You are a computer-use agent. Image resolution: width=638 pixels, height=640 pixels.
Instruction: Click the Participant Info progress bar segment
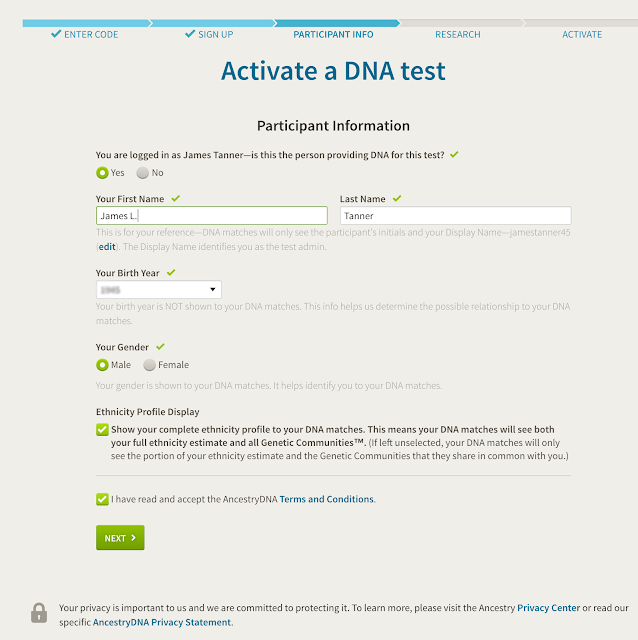tap(336, 23)
